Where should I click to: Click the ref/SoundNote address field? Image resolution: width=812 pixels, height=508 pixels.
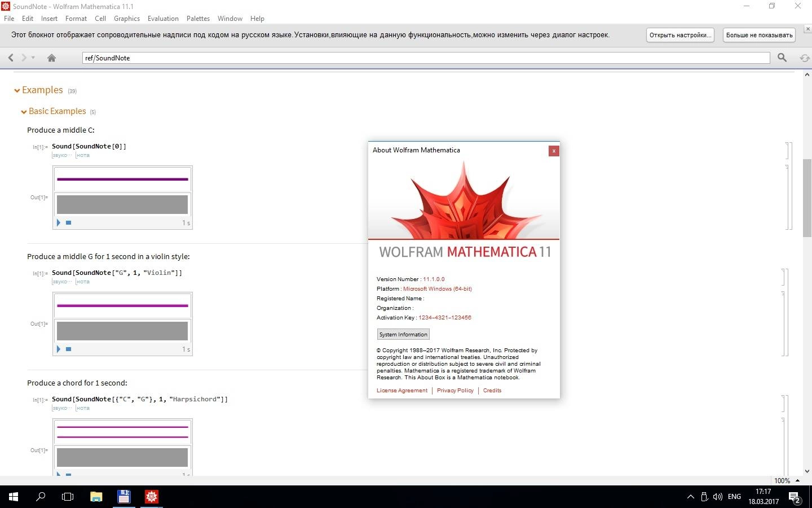coord(426,58)
